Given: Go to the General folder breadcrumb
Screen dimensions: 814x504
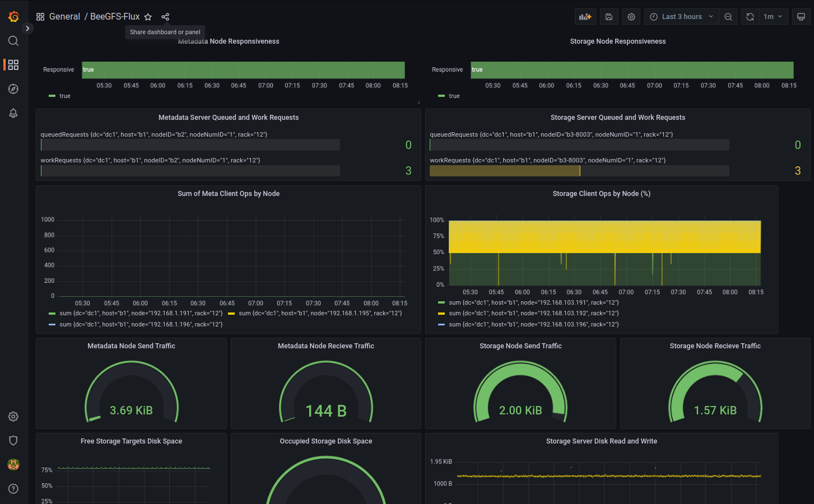Looking at the screenshot, I should (x=64, y=17).
